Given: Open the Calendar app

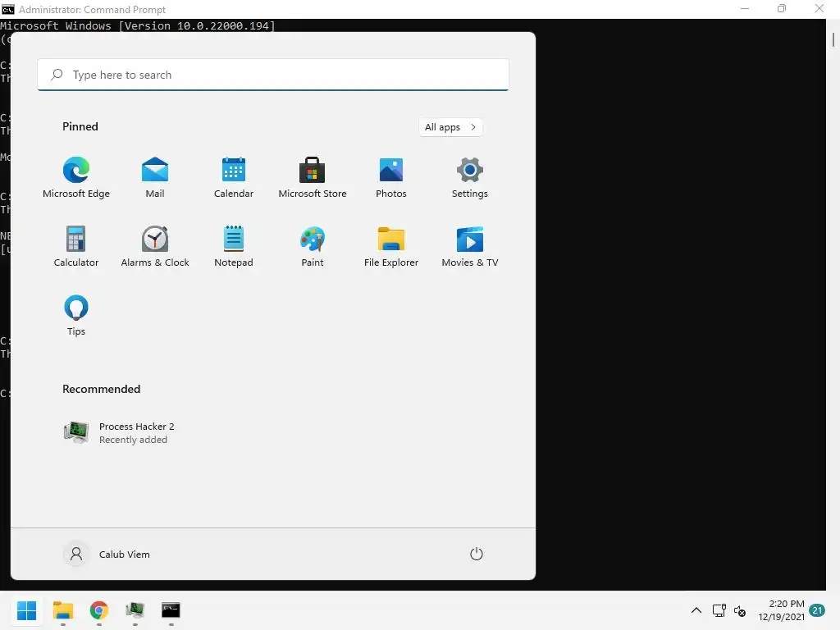Looking at the screenshot, I should point(234,178).
